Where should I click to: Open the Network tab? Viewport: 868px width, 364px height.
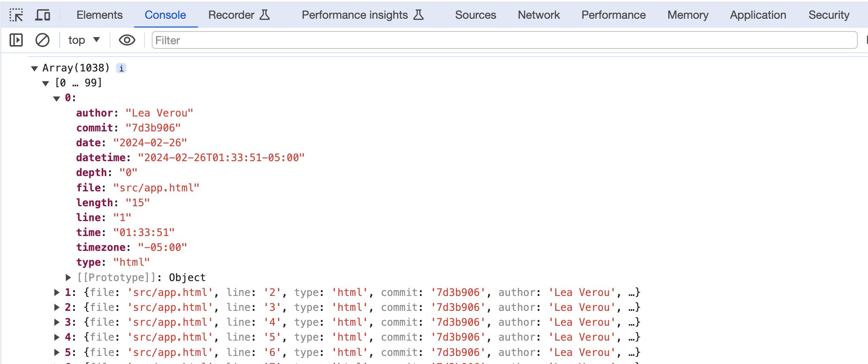(x=539, y=15)
